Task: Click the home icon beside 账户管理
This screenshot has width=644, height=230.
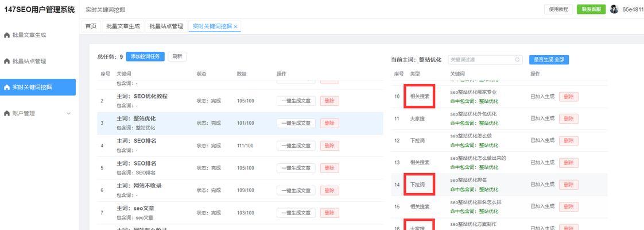Action: point(6,113)
